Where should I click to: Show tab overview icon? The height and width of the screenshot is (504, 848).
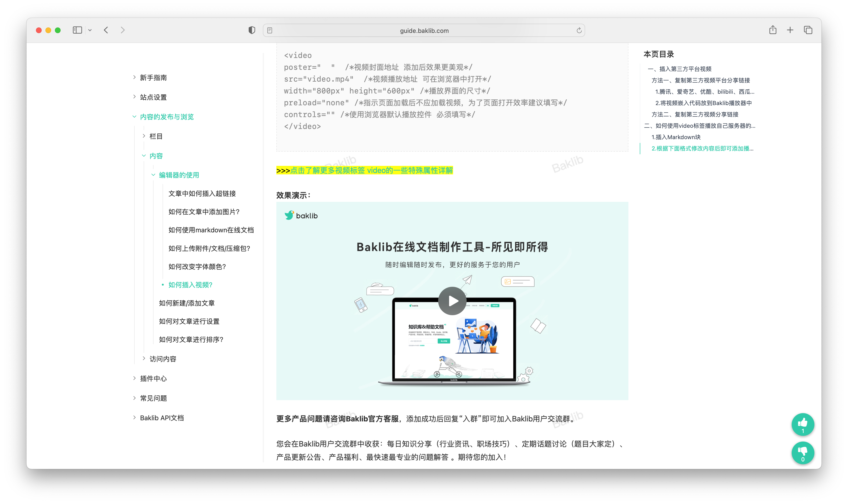(x=808, y=30)
